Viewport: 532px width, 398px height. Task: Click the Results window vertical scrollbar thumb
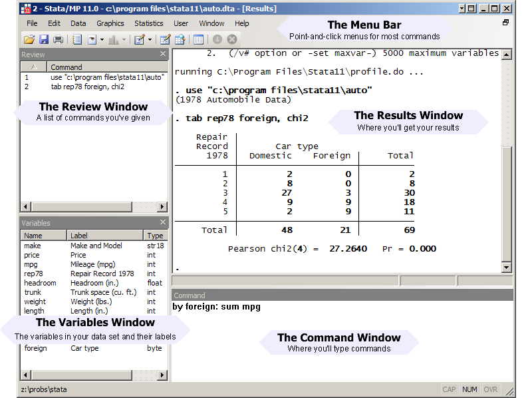point(507,204)
